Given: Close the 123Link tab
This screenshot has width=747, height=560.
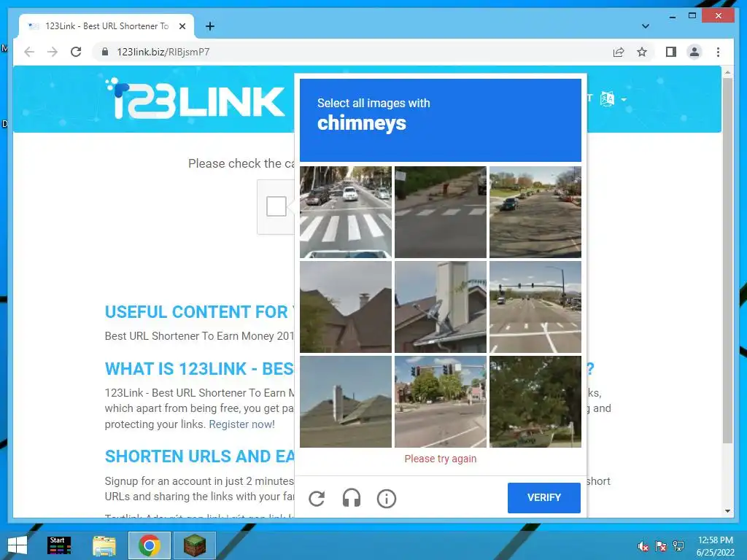Looking at the screenshot, I should tap(182, 26).
